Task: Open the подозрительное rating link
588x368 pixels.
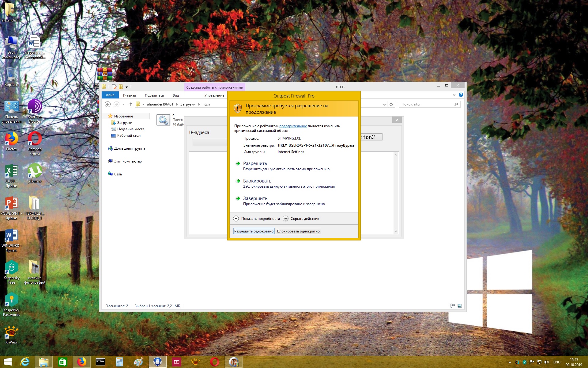Action: coord(293,126)
